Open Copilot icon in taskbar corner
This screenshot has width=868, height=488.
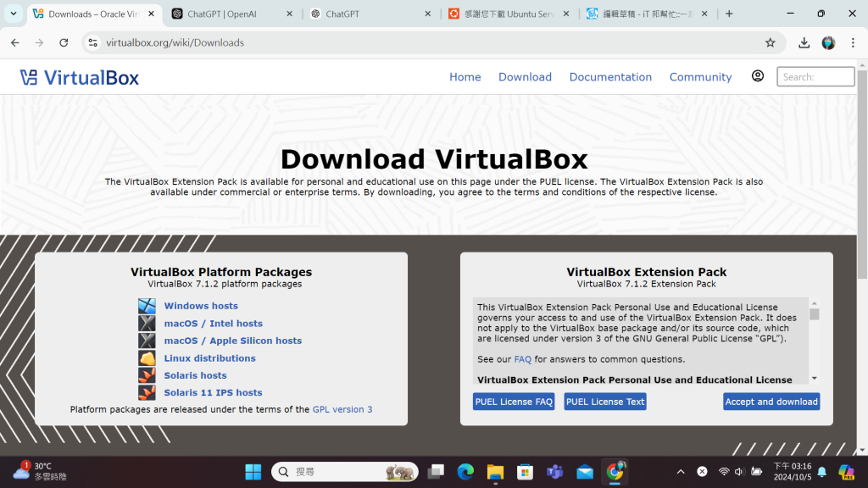click(x=846, y=472)
